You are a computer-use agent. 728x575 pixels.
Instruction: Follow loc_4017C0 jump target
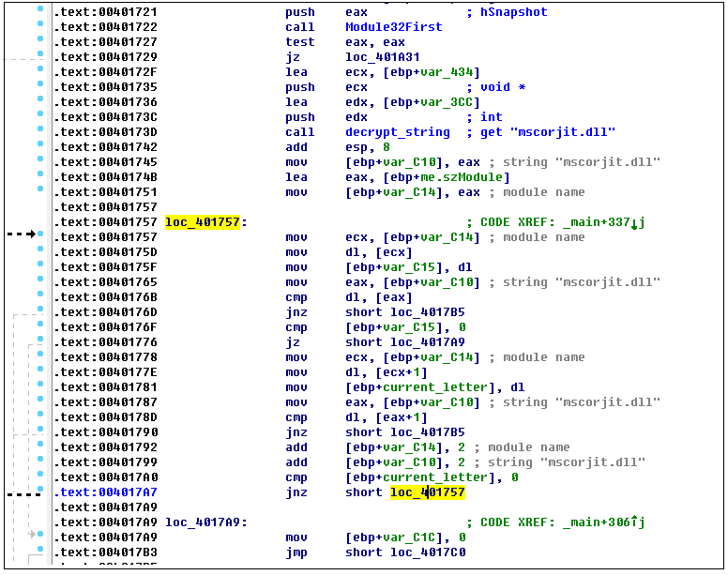(x=427, y=552)
